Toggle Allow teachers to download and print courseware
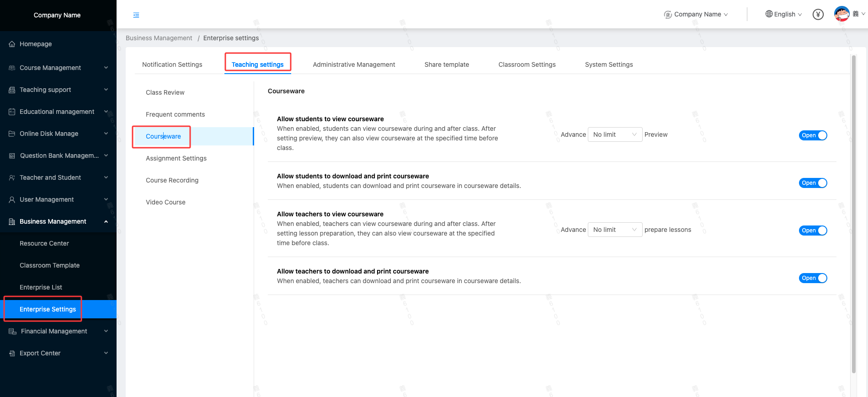Image resolution: width=868 pixels, height=397 pixels. click(813, 278)
